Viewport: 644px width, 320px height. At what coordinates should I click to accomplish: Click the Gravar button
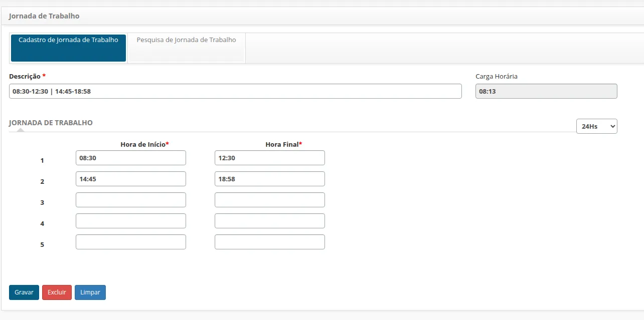[x=24, y=292]
